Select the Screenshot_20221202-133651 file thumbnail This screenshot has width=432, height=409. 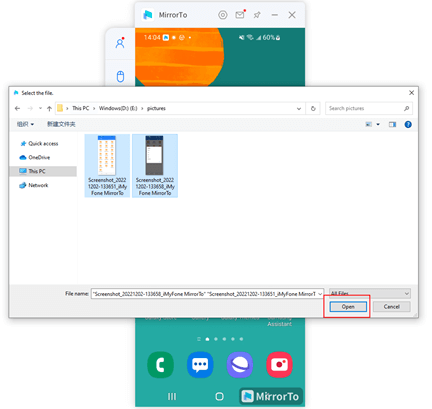107,165
